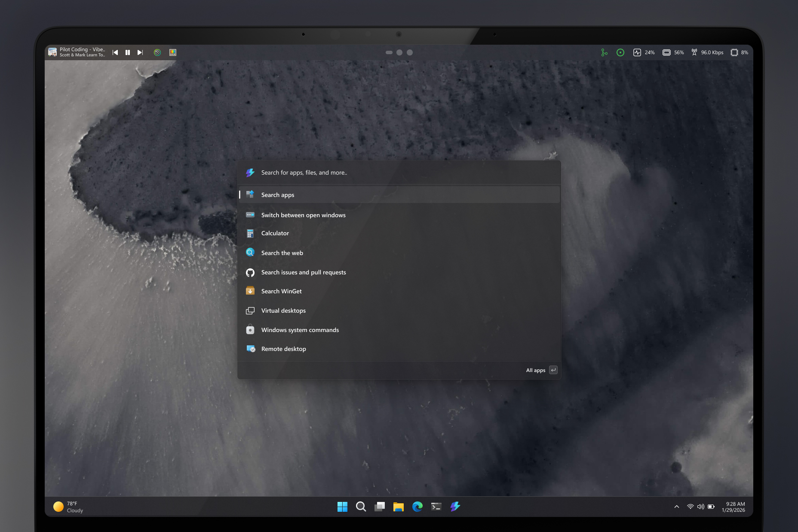
Task: Click the All apps button
Action: click(x=535, y=370)
